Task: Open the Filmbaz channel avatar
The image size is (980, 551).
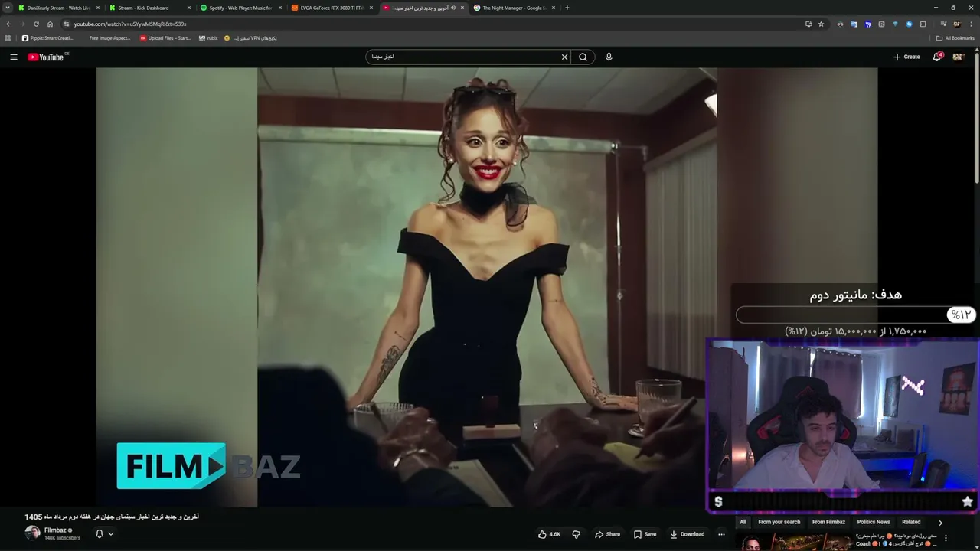Action: click(x=32, y=533)
